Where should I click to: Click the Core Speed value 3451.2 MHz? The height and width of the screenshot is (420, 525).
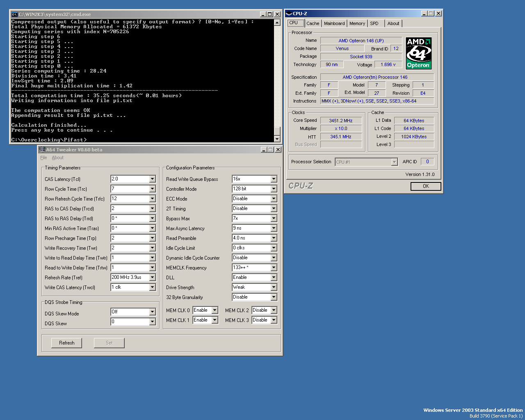pyautogui.click(x=341, y=121)
